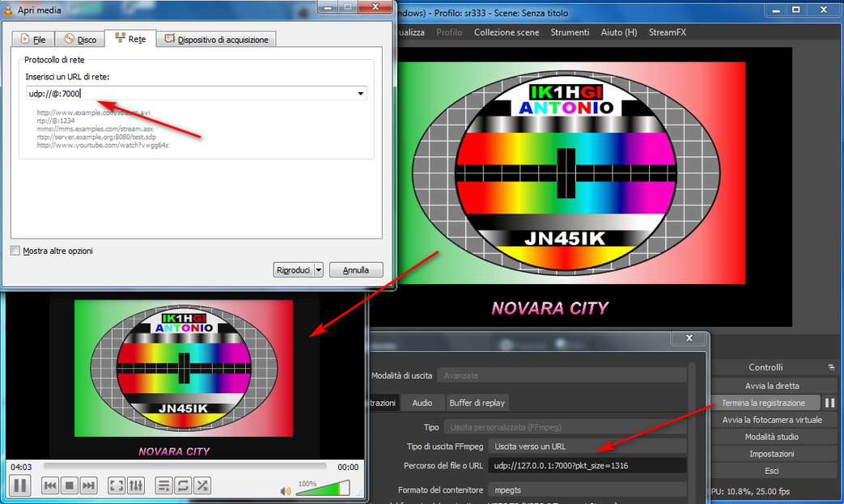Screen dimensions: 844x504
Task: Open the Strumenti menu in OBS
Action: pyautogui.click(x=570, y=32)
